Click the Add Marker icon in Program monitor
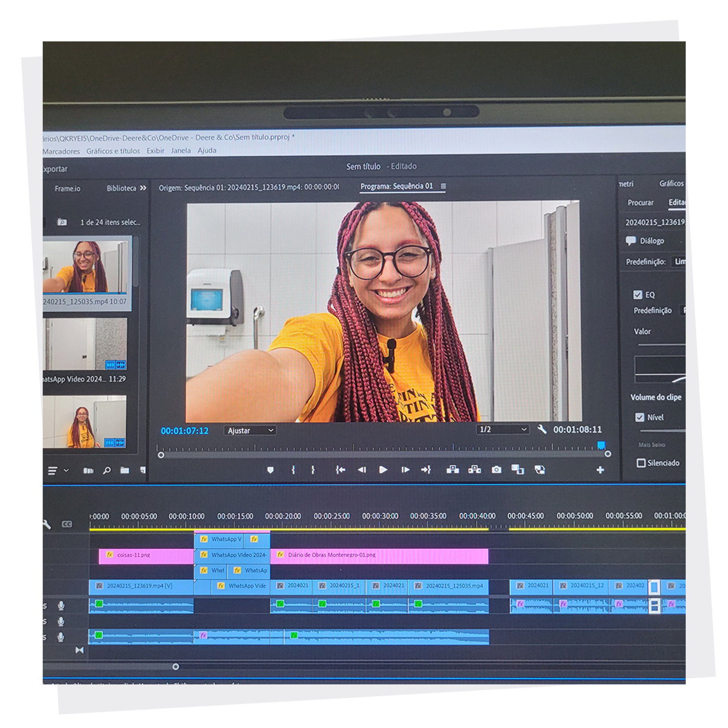 point(270,470)
